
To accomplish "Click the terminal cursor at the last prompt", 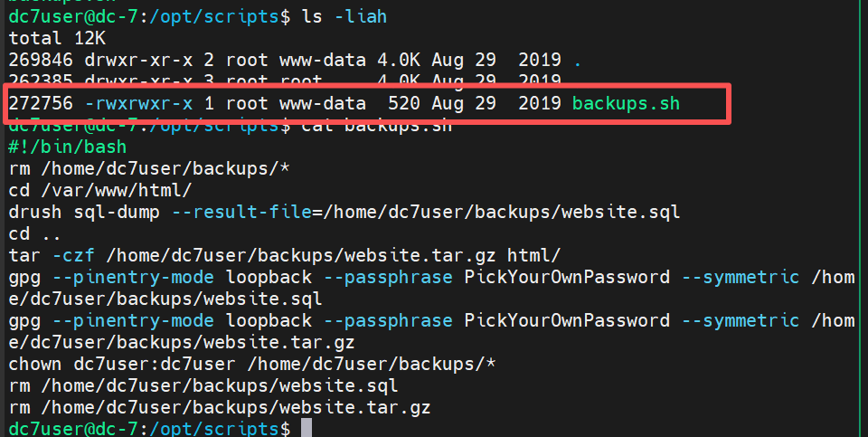I will [x=307, y=428].
